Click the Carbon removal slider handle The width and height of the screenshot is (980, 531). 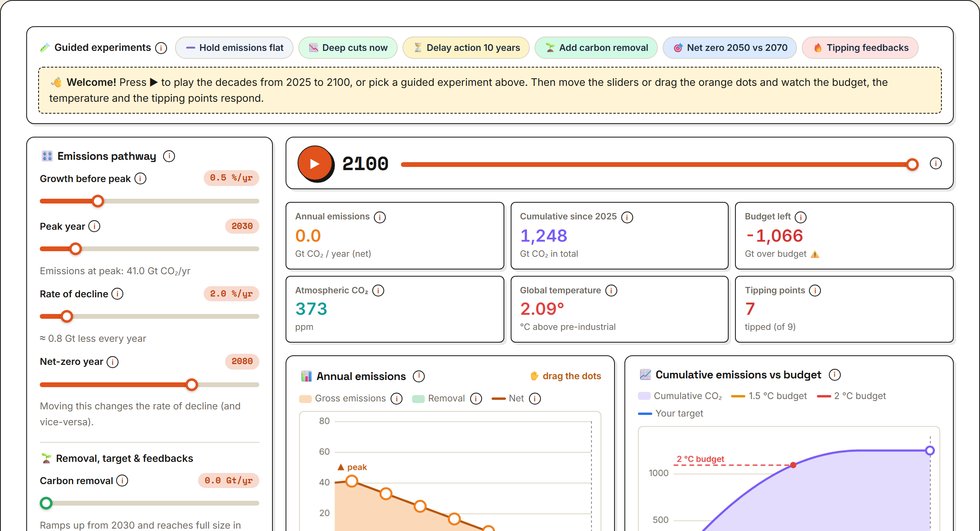(x=46, y=503)
